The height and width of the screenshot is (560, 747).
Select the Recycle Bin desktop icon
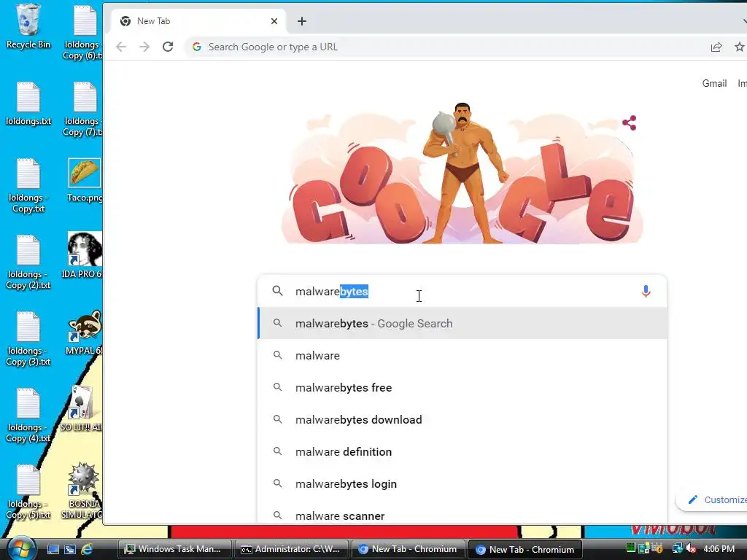28,27
